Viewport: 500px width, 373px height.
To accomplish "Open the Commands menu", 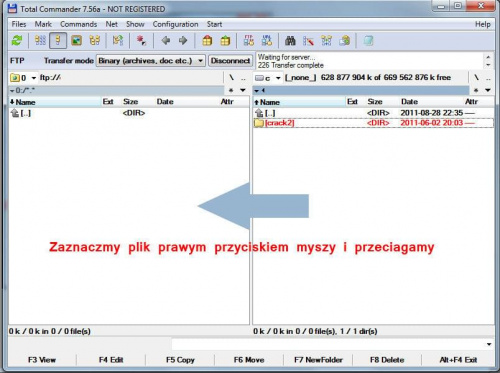I will tap(79, 24).
